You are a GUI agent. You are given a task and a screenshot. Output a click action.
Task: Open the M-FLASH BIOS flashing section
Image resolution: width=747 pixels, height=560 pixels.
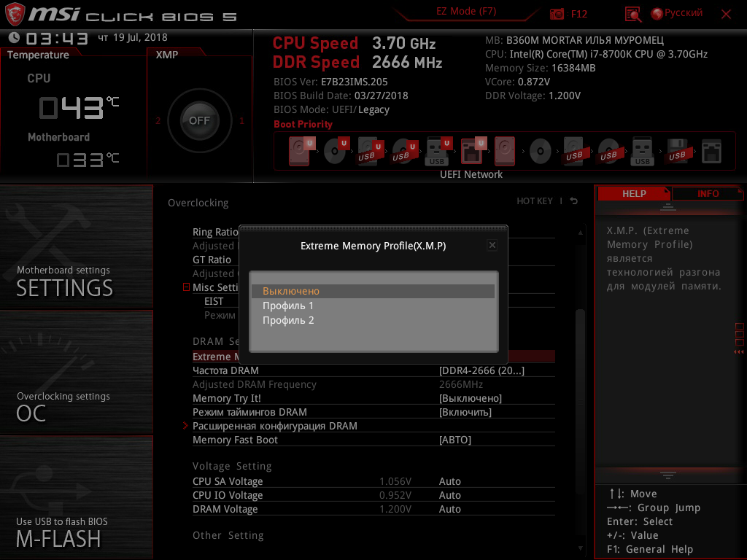click(x=76, y=497)
